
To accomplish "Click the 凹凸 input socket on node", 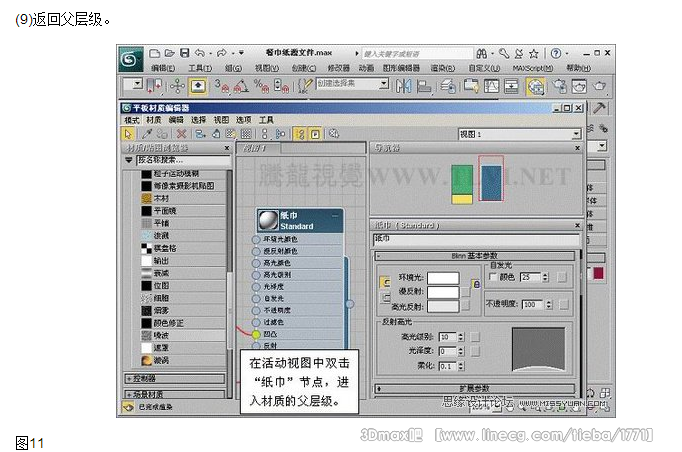I will click(256, 334).
